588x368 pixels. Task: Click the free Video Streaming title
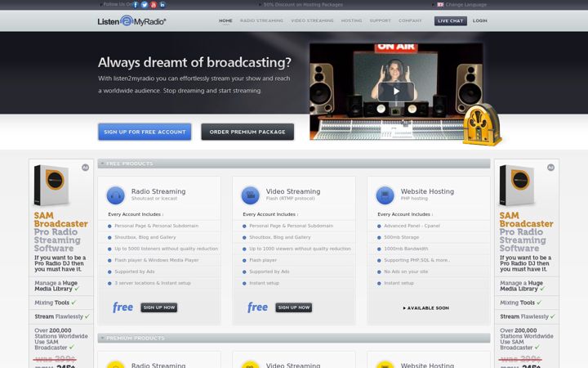[x=293, y=191]
